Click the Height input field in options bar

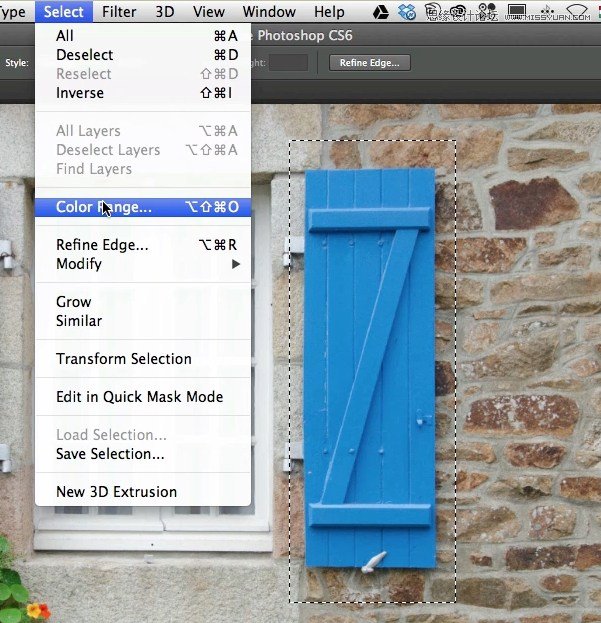[x=289, y=62]
